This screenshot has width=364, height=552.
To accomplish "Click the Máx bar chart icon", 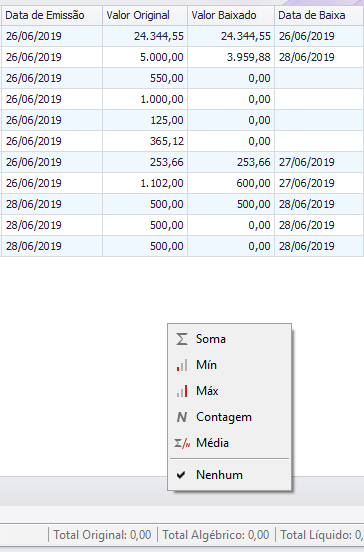I will coord(182,391).
